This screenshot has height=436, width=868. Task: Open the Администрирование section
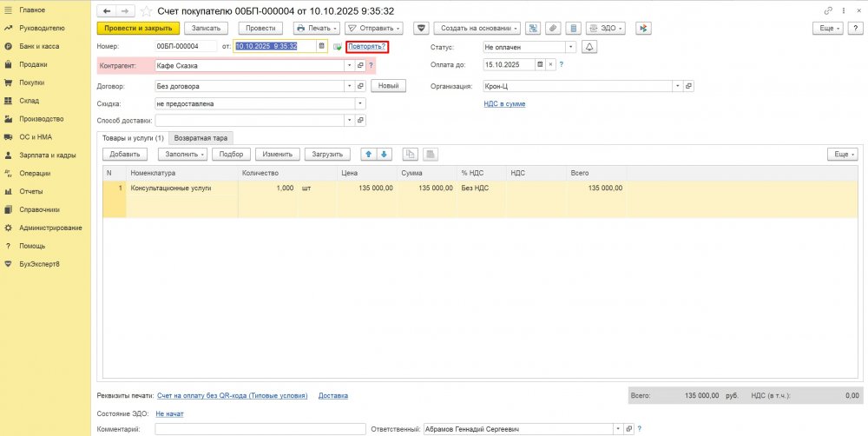(x=50, y=228)
